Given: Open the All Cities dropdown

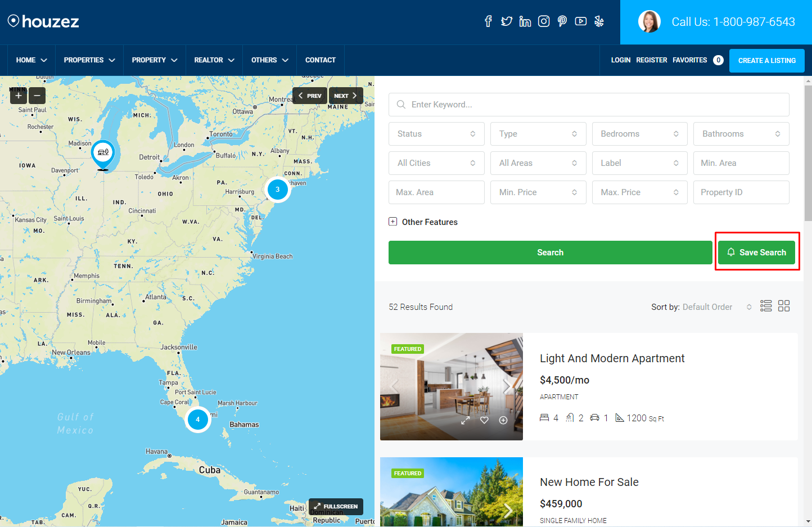Looking at the screenshot, I should pyautogui.click(x=436, y=163).
